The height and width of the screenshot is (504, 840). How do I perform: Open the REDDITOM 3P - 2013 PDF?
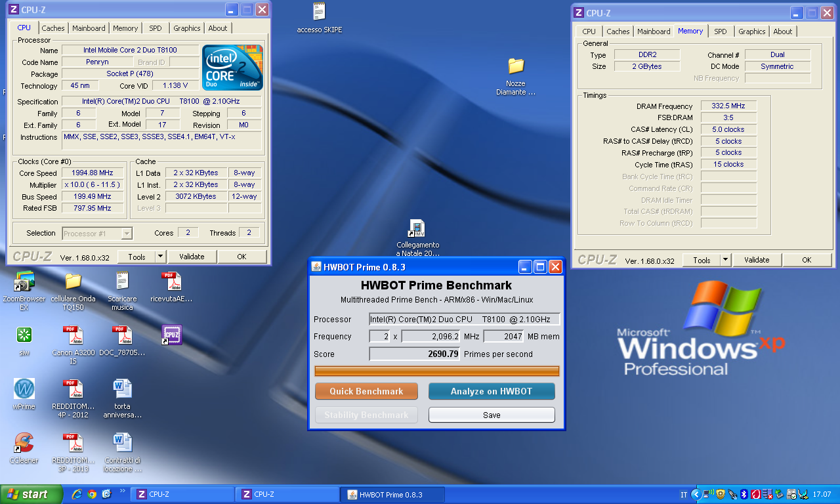pyautogui.click(x=73, y=444)
